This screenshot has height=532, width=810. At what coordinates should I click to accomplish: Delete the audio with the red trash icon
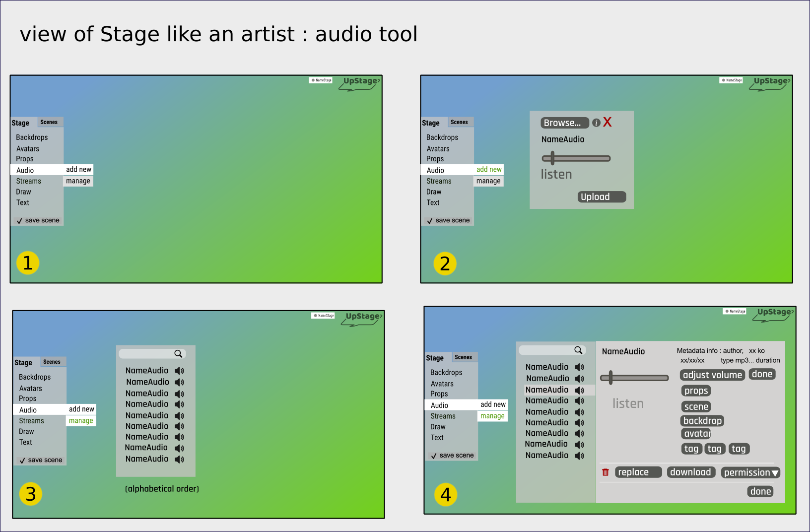coord(606,472)
